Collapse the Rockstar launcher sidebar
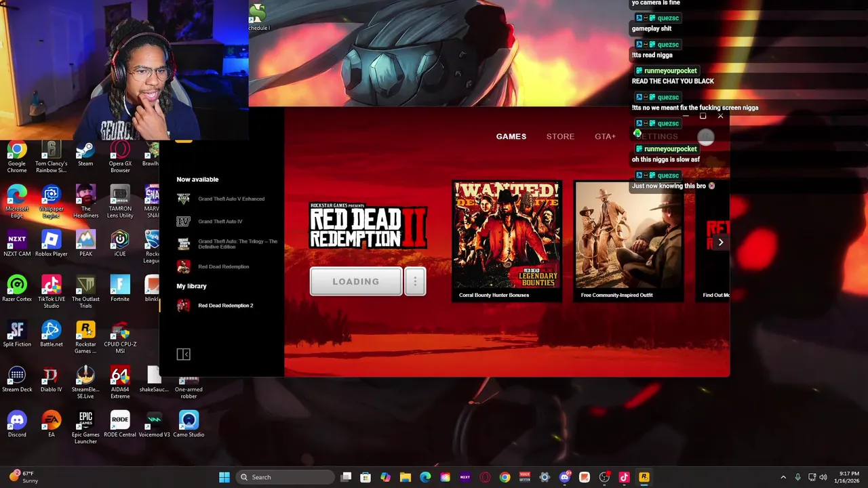868x488 pixels. click(183, 354)
